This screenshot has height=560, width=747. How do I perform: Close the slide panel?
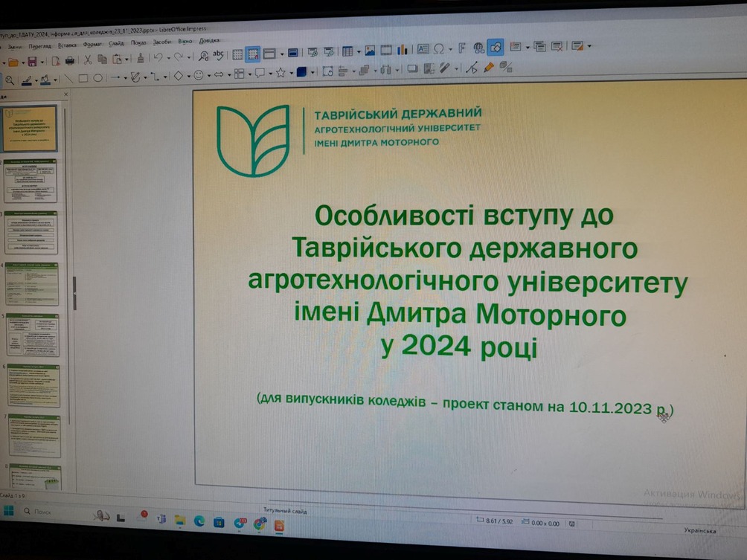tap(65, 94)
